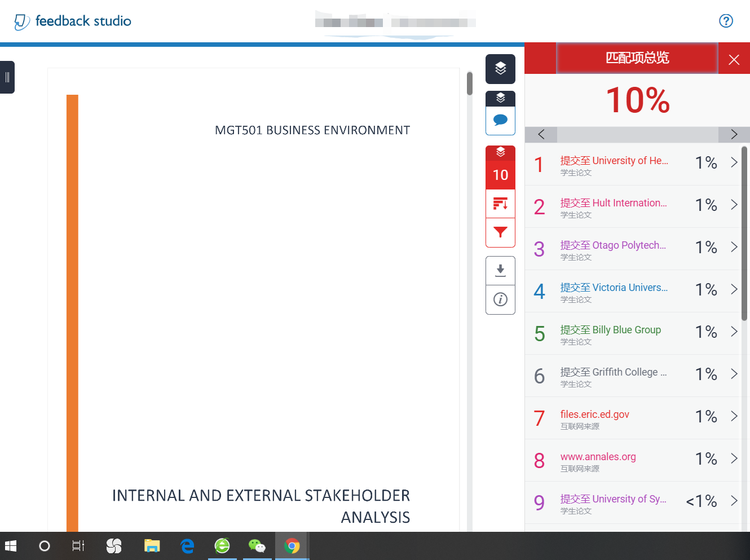The width and height of the screenshot is (750, 560).
Task: Click the document vertical scrollbar thumb
Action: [469, 83]
